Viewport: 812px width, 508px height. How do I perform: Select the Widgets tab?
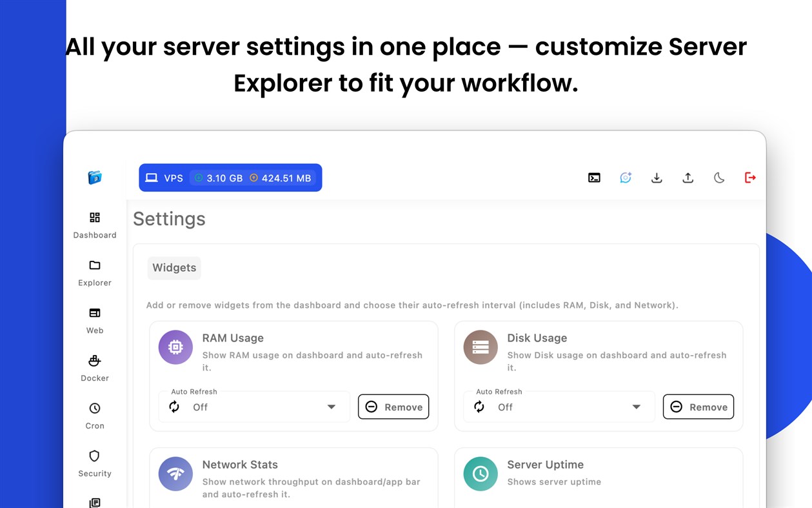click(174, 268)
